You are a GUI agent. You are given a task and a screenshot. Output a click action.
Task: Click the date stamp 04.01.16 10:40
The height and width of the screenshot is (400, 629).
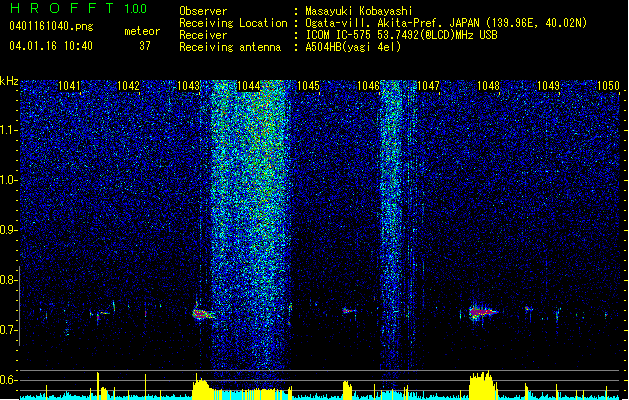click(x=51, y=46)
